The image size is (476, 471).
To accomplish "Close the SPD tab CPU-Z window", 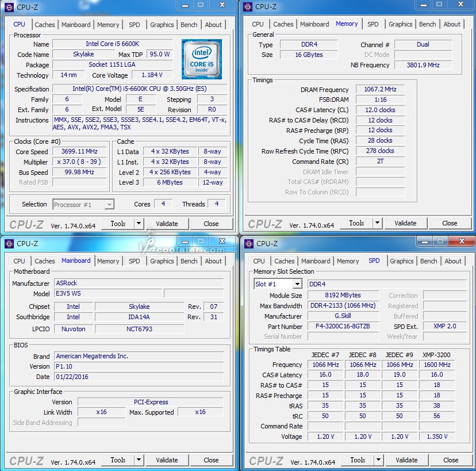I will pyautogui.click(x=462, y=241).
